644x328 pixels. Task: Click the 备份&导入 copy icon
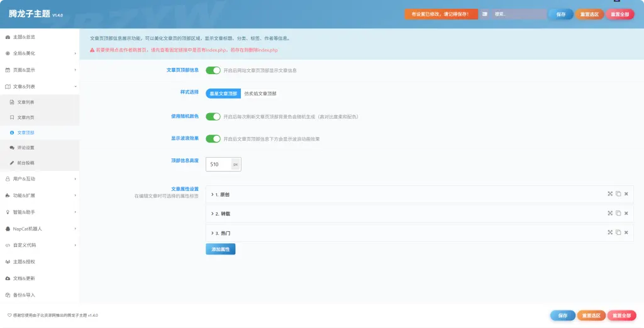(x=8, y=295)
